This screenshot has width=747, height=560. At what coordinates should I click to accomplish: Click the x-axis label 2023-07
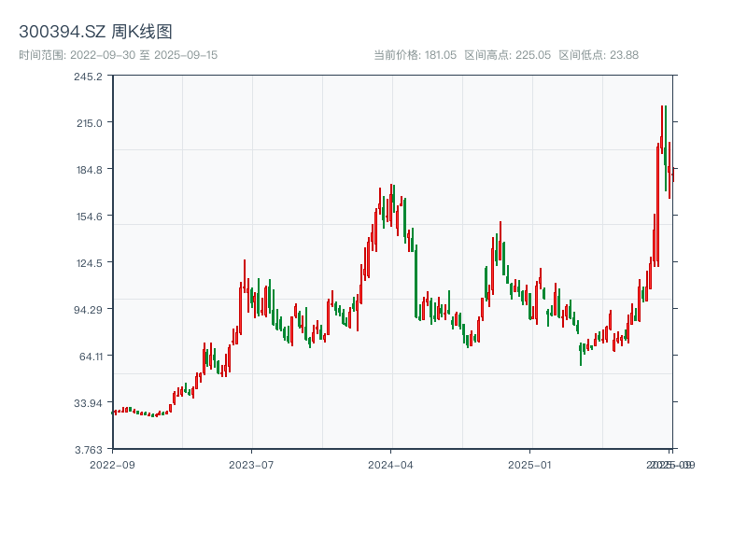pos(251,465)
